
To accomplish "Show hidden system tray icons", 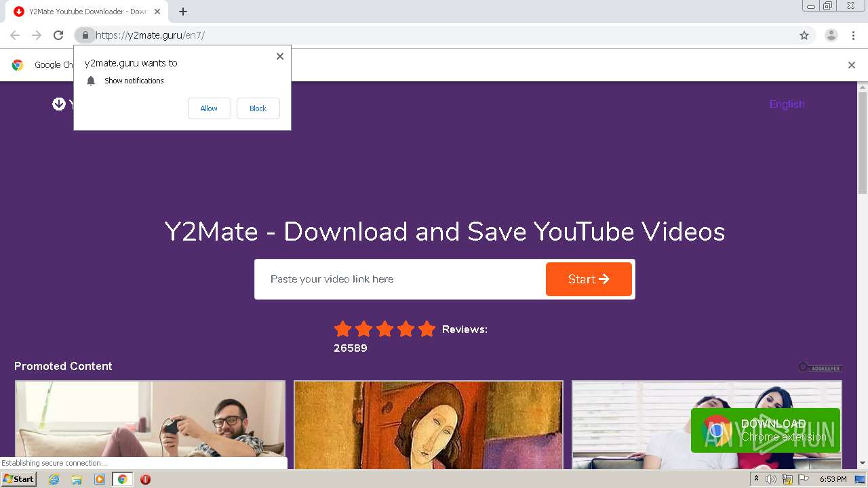I will coord(756,479).
